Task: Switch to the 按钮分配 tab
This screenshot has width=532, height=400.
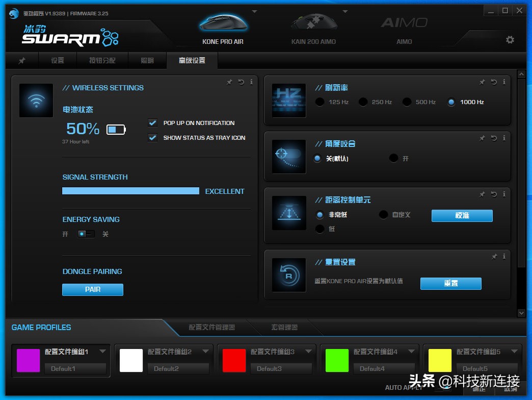Action: tap(102, 60)
